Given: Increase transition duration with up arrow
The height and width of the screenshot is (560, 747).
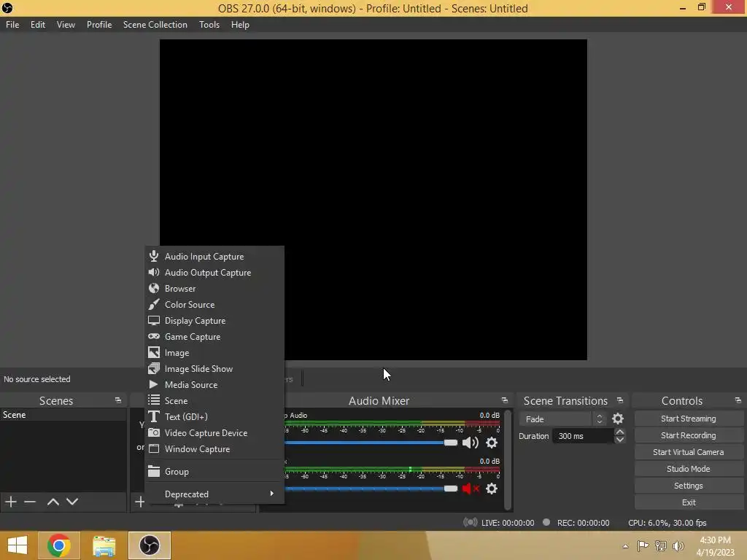Looking at the screenshot, I should tap(620, 432).
